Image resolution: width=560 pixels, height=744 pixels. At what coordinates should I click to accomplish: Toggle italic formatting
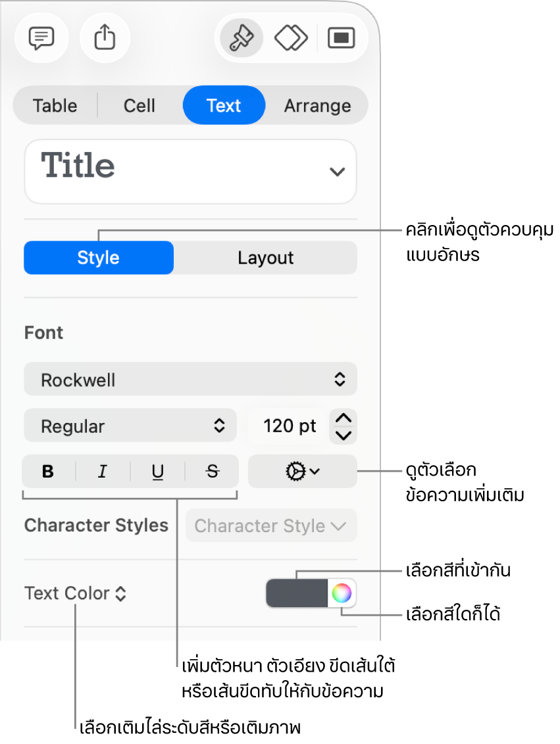click(x=103, y=471)
